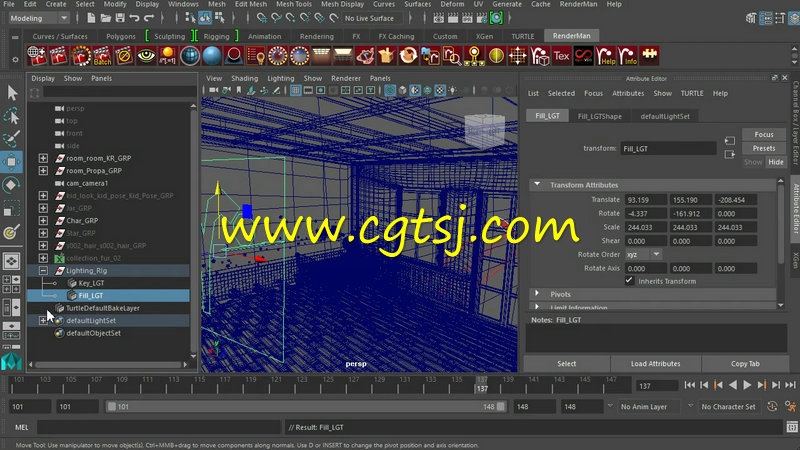The width and height of the screenshot is (800, 450).
Task: Click the current frame field 137
Action: [657, 386]
